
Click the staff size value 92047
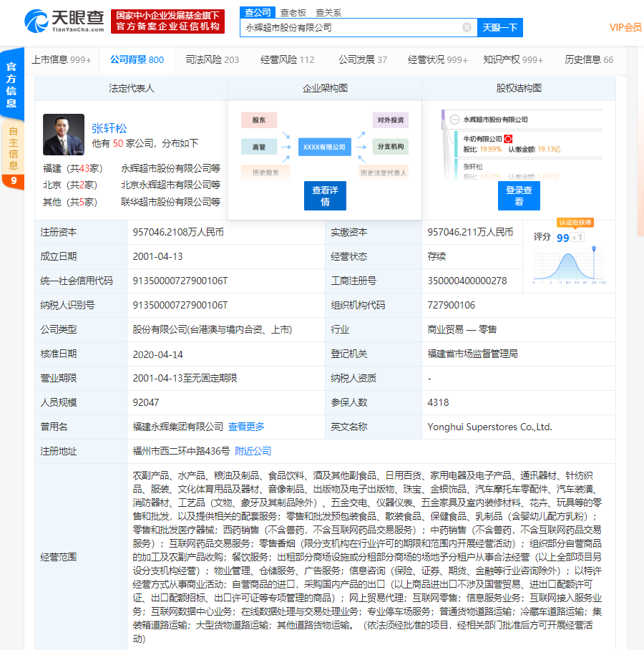click(146, 402)
